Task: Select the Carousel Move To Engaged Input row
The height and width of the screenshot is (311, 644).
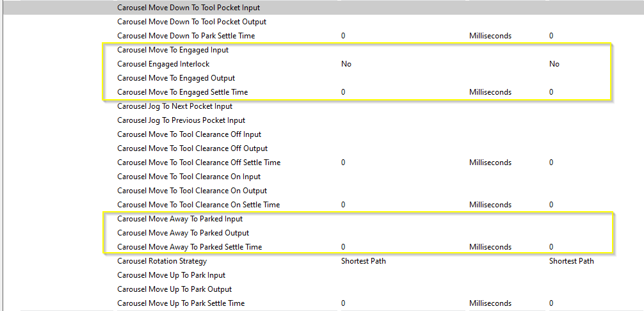Action: pos(173,50)
